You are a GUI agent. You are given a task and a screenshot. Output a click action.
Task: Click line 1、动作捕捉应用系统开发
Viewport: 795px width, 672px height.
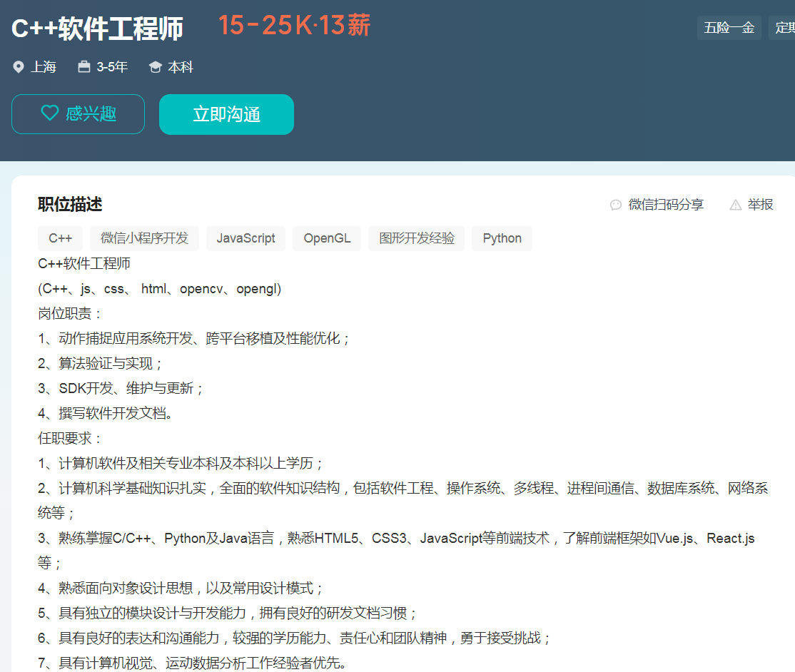pos(194,339)
